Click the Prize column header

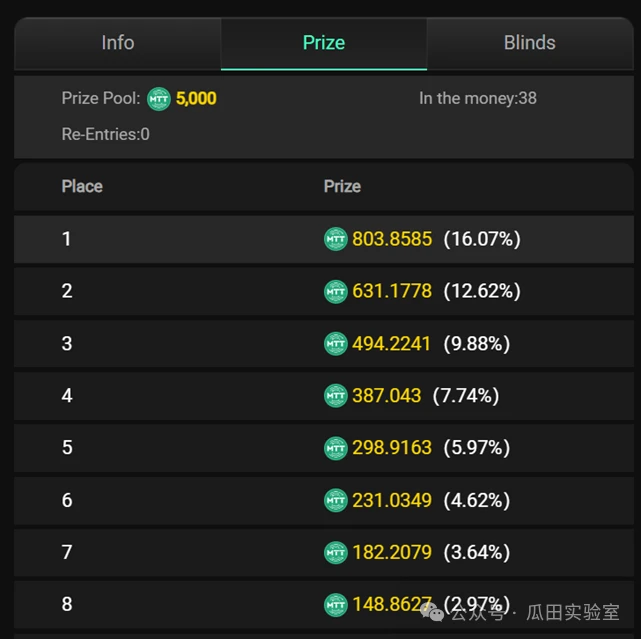[x=342, y=187]
